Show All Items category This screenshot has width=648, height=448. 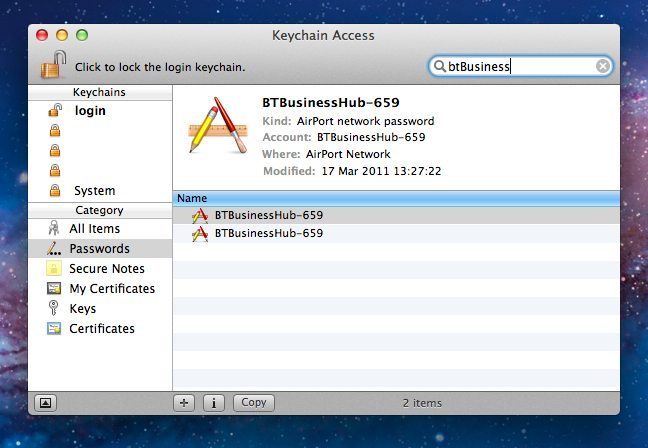(100, 229)
